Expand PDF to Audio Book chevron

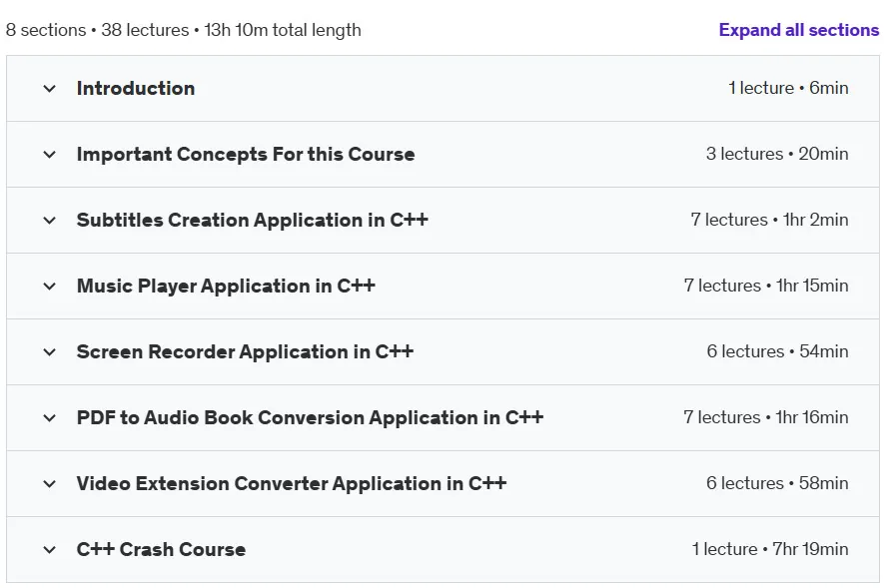coord(50,418)
